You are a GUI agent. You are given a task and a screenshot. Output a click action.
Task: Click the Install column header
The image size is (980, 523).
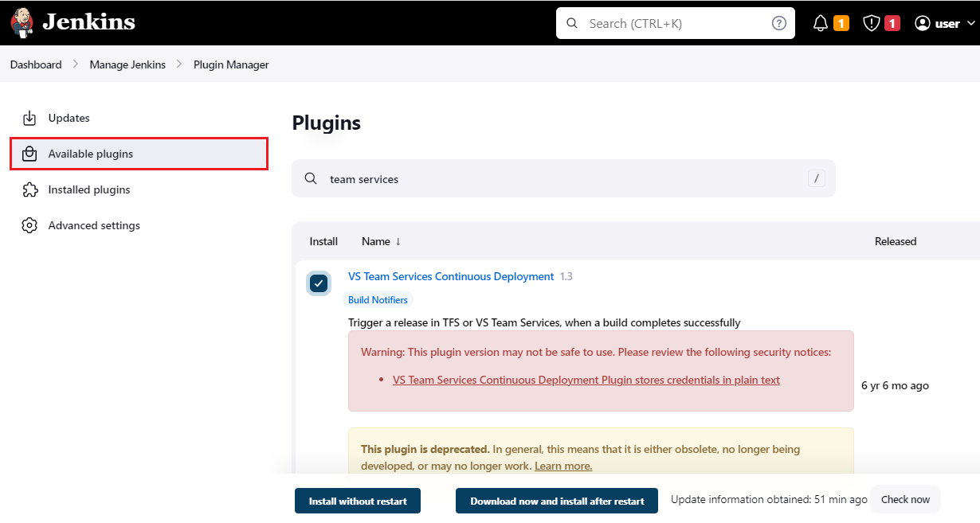[323, 241]
